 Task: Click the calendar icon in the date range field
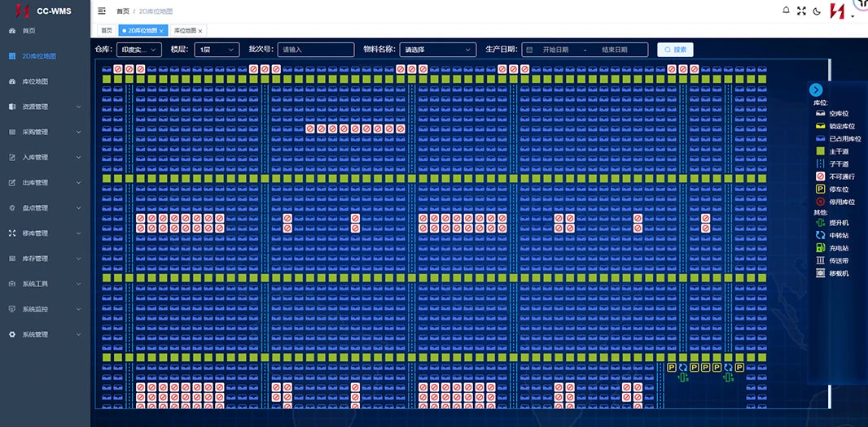click(x=530, y=50)
